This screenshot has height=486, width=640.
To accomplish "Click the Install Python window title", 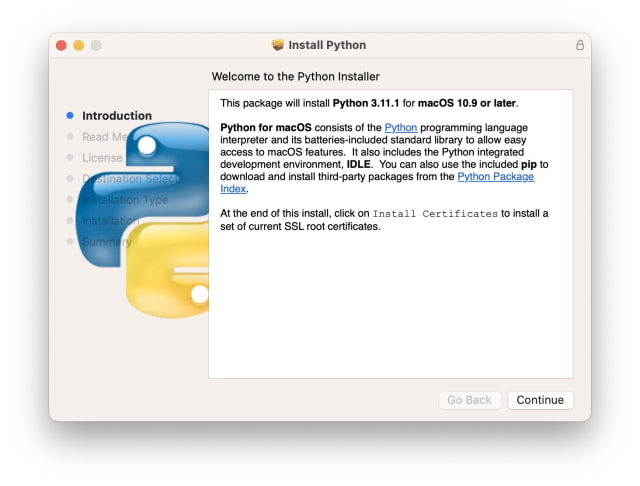I will pyautogui.click(x=327, y=45).
